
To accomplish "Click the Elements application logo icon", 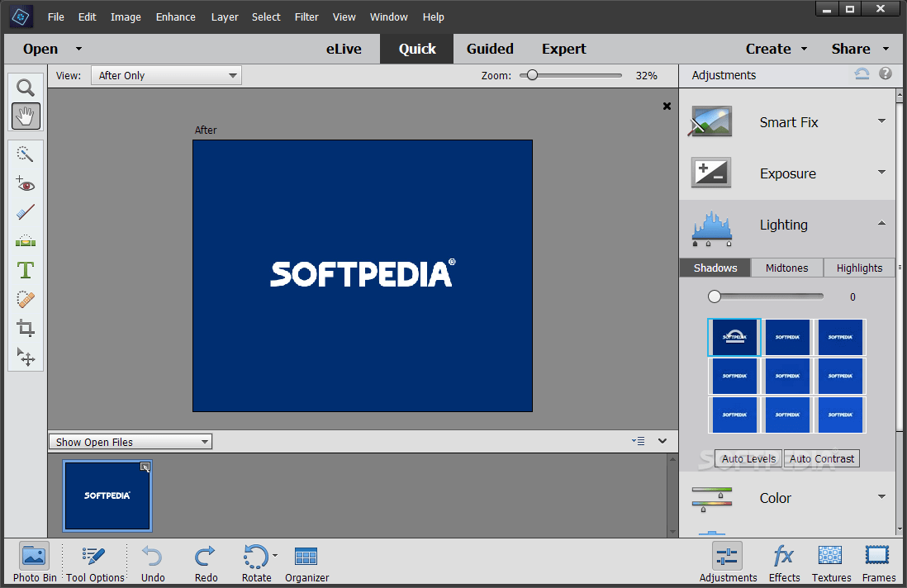I will (21, 17).
